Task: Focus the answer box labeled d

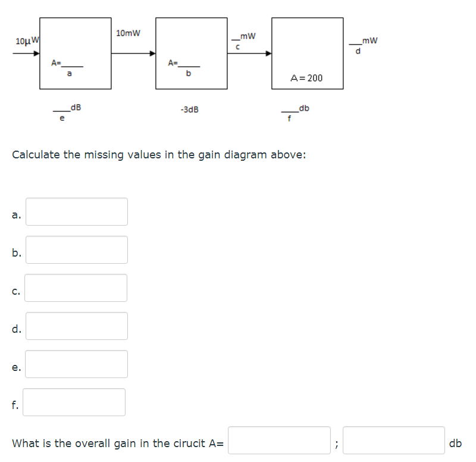Action: tap(77, 326)
